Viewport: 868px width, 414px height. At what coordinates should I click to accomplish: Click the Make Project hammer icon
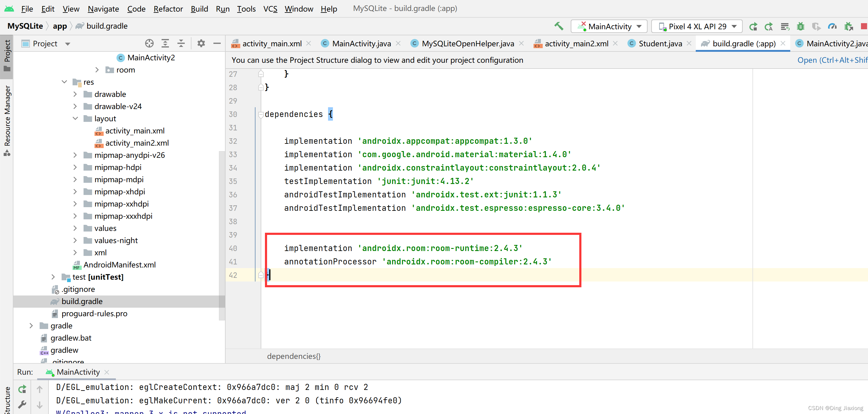point(559,26)
